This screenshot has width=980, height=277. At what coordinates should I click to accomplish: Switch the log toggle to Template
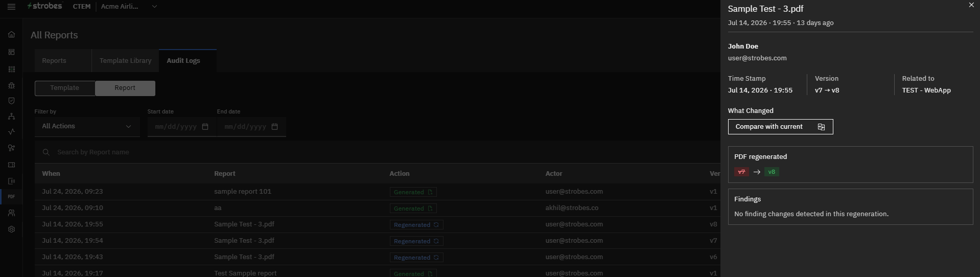tap(65, 88)
